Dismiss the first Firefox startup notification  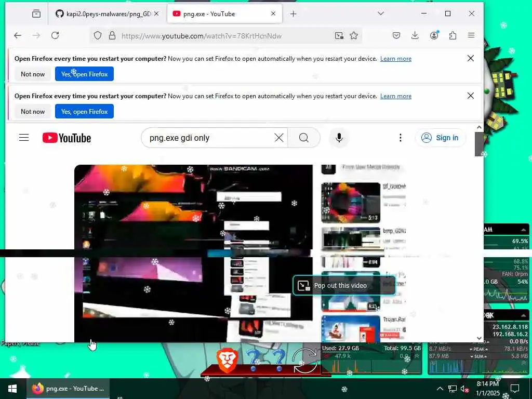(x=471, y=58)
